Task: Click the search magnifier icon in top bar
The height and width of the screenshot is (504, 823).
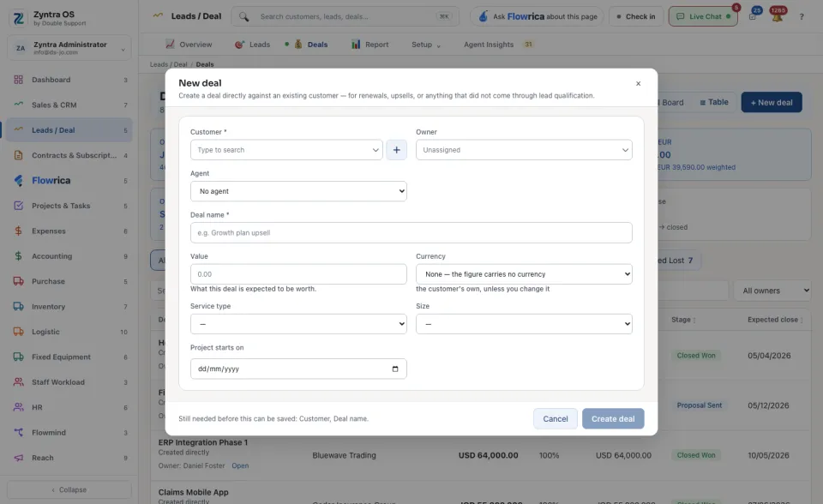Action: [x=244, y=17]
